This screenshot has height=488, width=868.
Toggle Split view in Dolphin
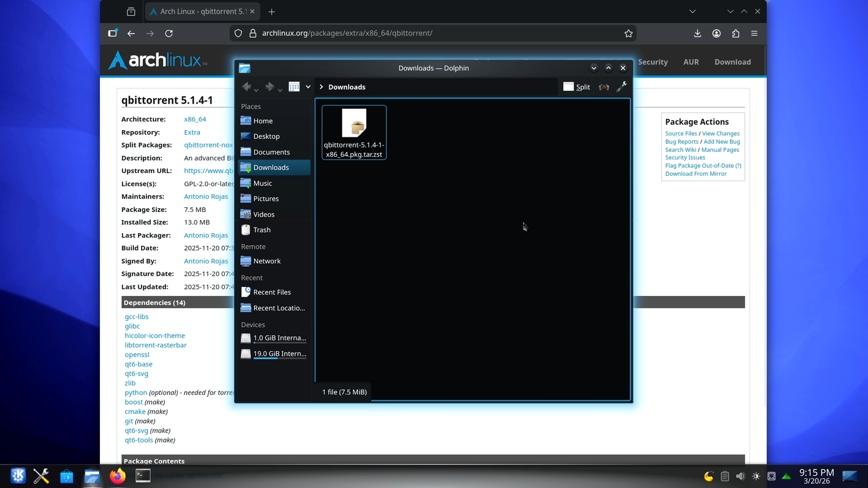click(577, 87)
